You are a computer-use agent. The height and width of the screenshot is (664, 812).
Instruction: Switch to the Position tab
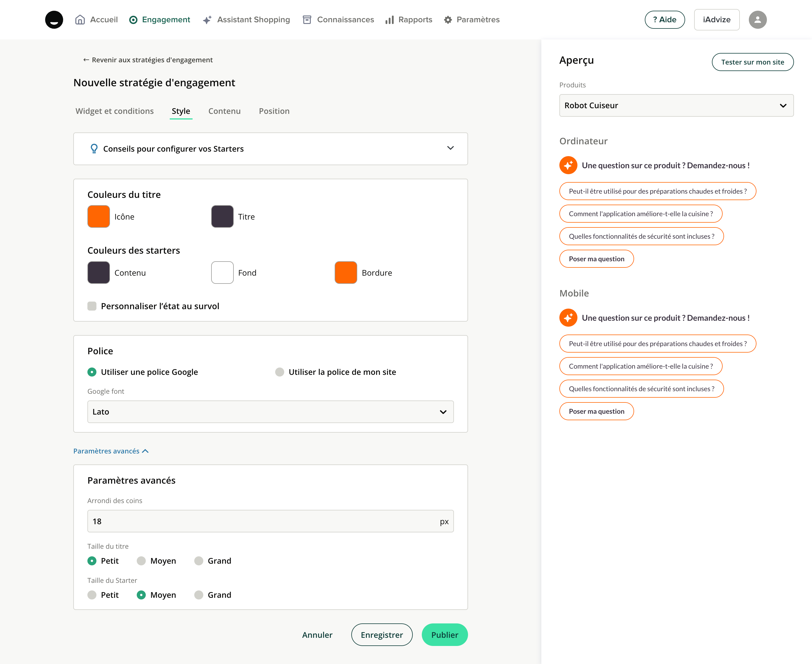coord(274,111)
